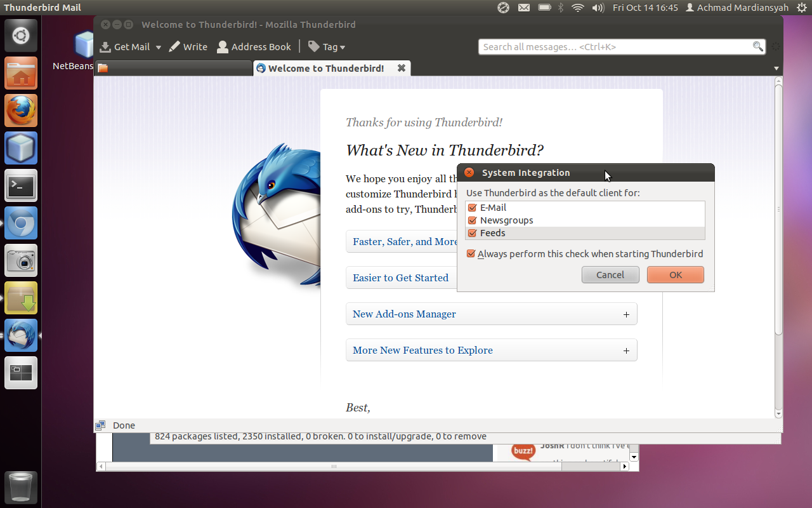Close the System Integration dialog
The image size is (812, 508).
469,173
